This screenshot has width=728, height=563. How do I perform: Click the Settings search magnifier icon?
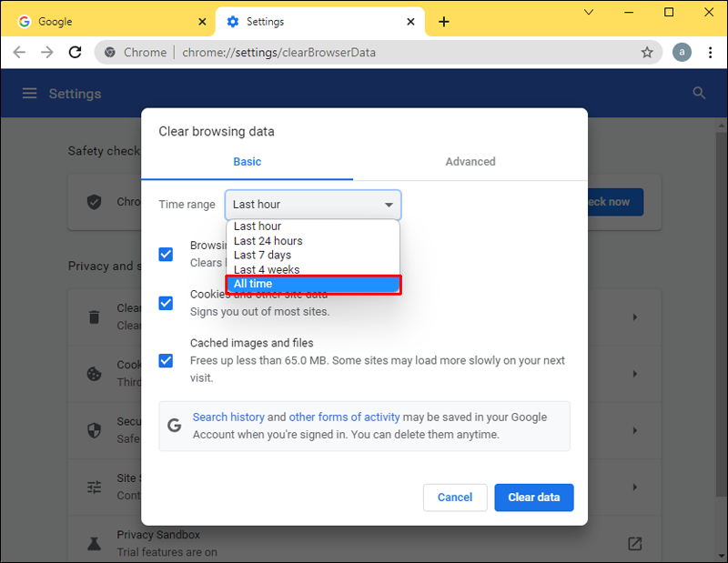coord(699,94)
